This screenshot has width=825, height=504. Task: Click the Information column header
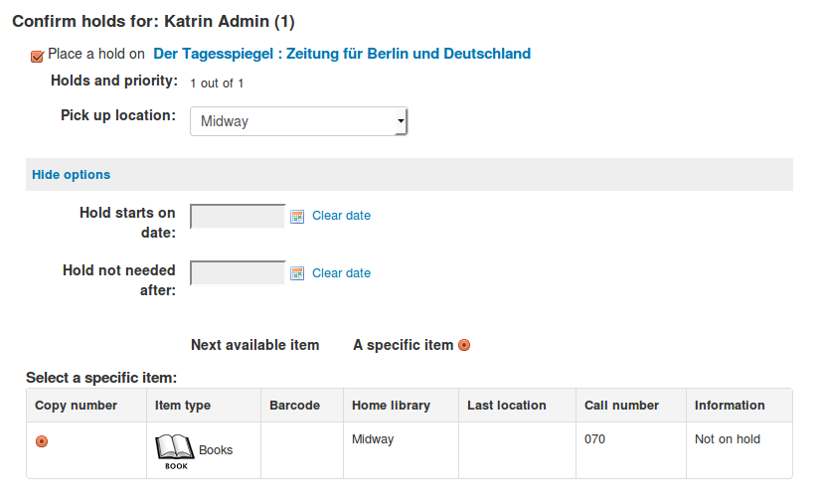click(x=730, y=406)
